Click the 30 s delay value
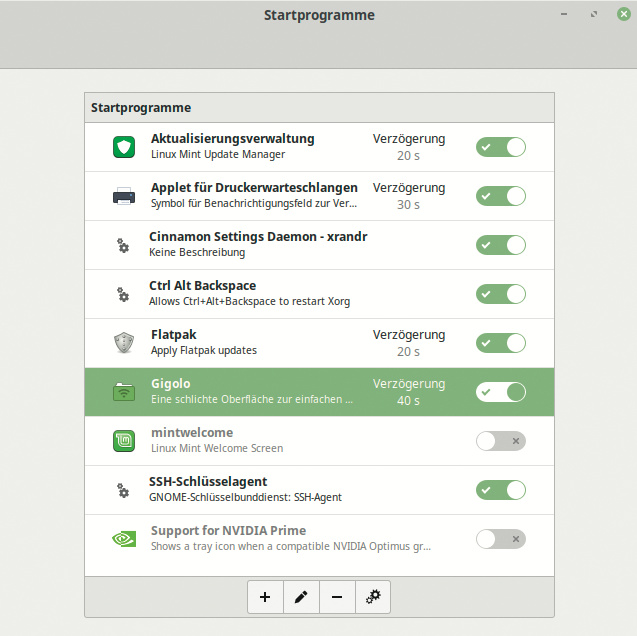This screenshot has width=637, height=636. pos(408,205)
